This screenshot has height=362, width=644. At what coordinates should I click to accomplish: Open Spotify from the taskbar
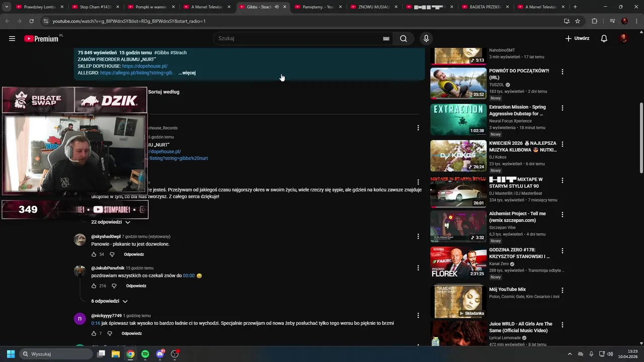(x=145, y=354)
